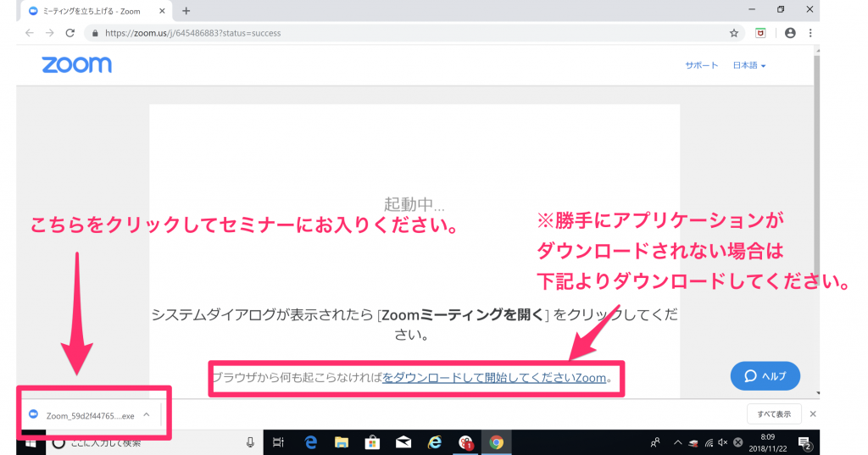This screenshot has width=868, height=455.
Task: Open a new browser tab
Action: [x=186, y=11]
